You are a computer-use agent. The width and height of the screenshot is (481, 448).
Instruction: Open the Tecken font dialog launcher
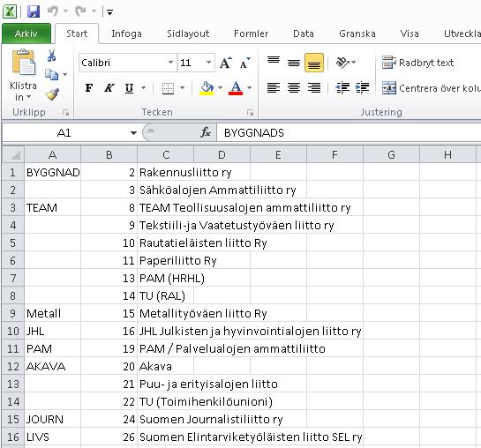251,113
